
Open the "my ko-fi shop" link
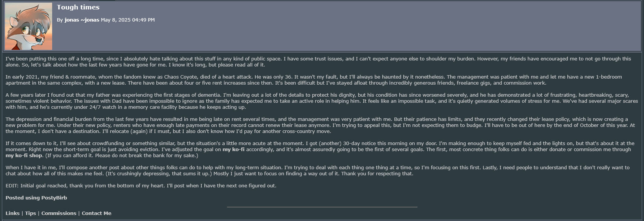[x=24, y=156]
